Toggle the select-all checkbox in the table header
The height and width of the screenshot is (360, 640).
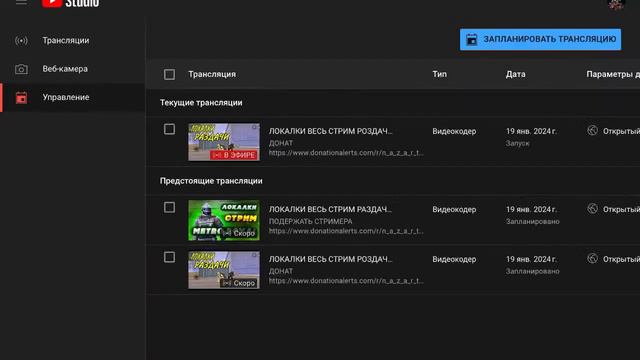[x=169, y=74]
